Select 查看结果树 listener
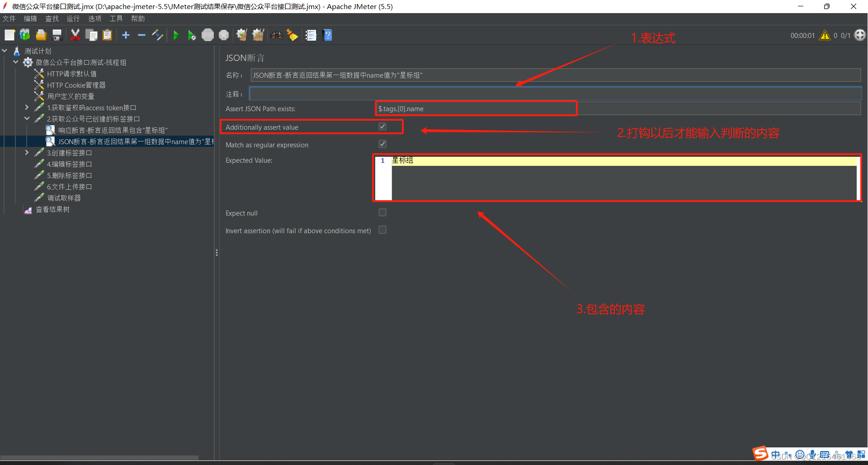The height and width of the screenshot is (465, 868). [x=53, y=209]
